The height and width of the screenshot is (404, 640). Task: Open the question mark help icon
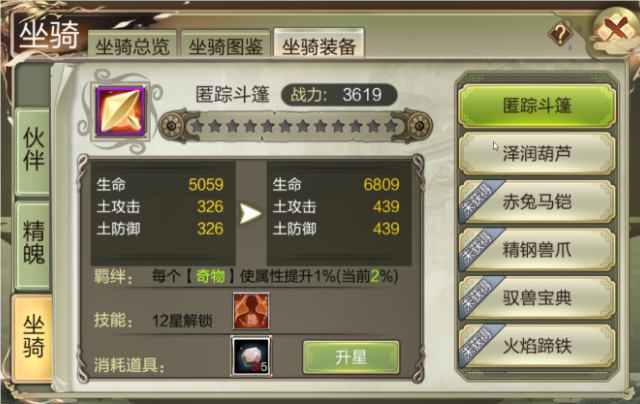[x=560, y=33]
